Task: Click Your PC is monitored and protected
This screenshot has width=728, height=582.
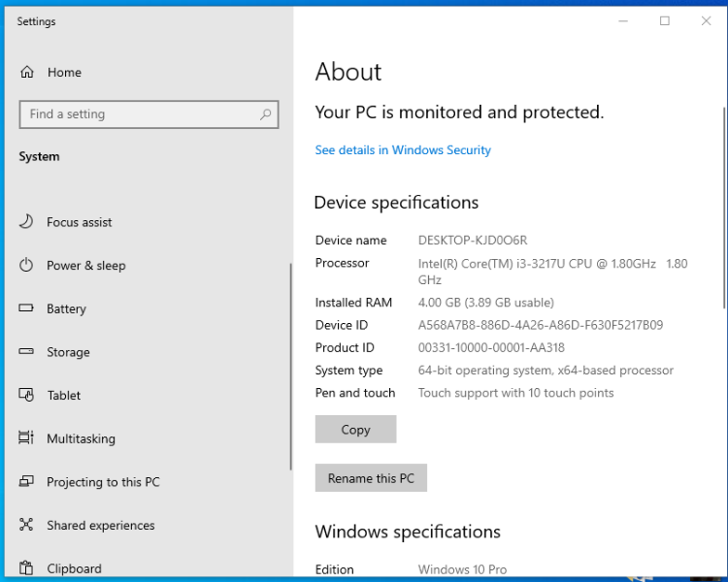Action: click(x=459, y=113)
